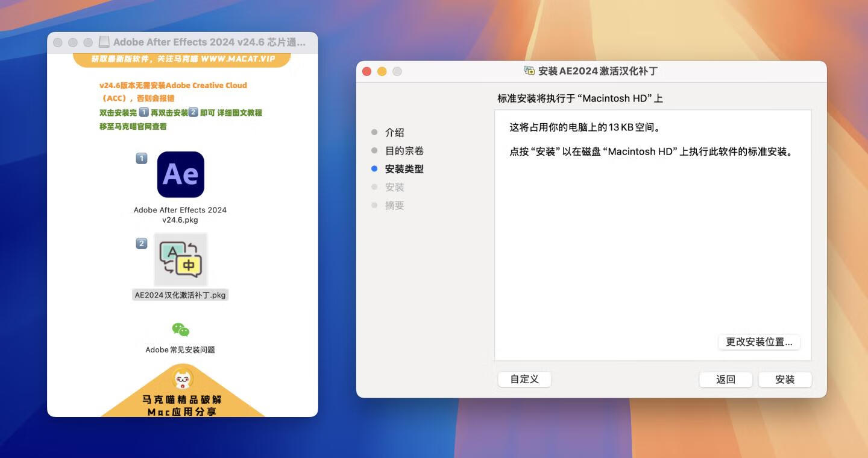Select the AE2024 translation patch pkg icon
This screenshot has width=868, height=458.
180,259
